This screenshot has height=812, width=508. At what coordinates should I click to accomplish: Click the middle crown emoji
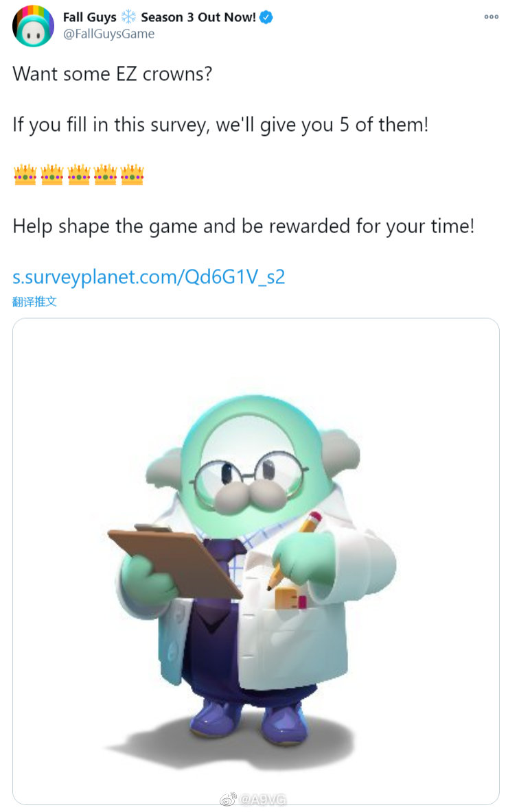pyautogui.click(x=79, y=175)
